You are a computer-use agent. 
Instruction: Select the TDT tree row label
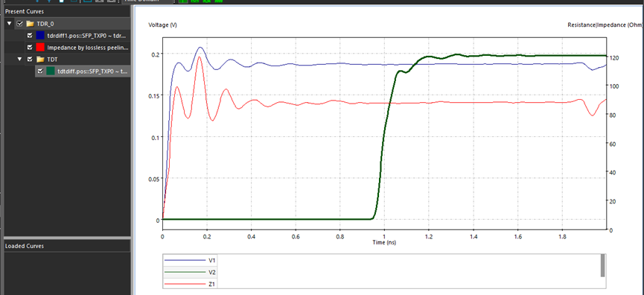click(52, 59)
